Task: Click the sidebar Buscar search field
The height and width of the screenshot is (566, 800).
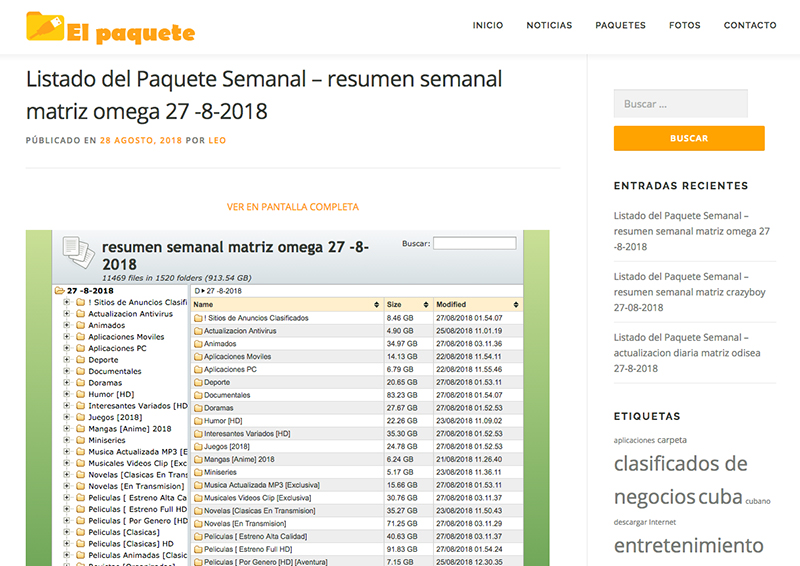Action: (x=680, y=104)
